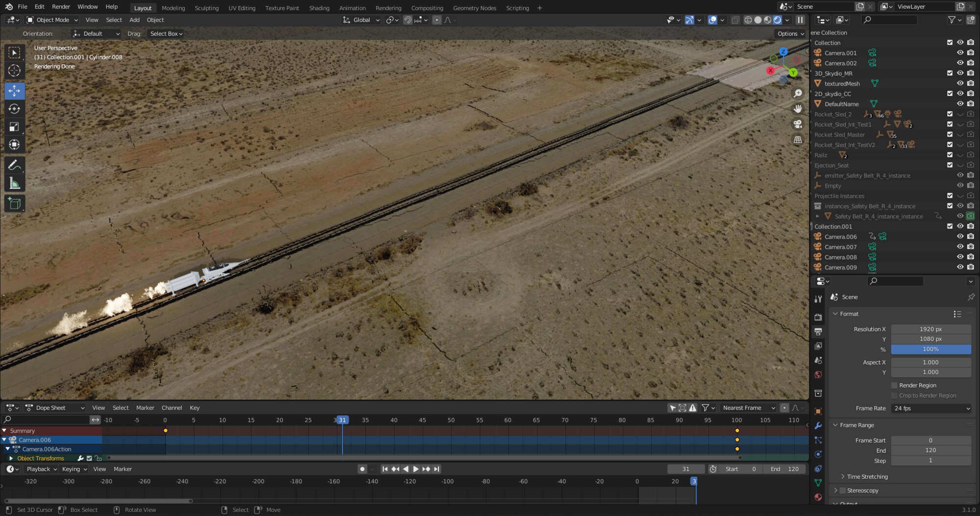Open the Frame Rate 24 fps dropdown
980x516 pixels.
(931, 409)
